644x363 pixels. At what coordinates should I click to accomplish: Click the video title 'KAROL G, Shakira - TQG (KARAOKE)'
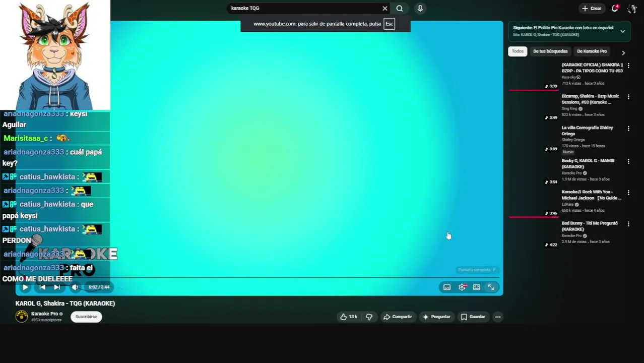click(65, 304)
